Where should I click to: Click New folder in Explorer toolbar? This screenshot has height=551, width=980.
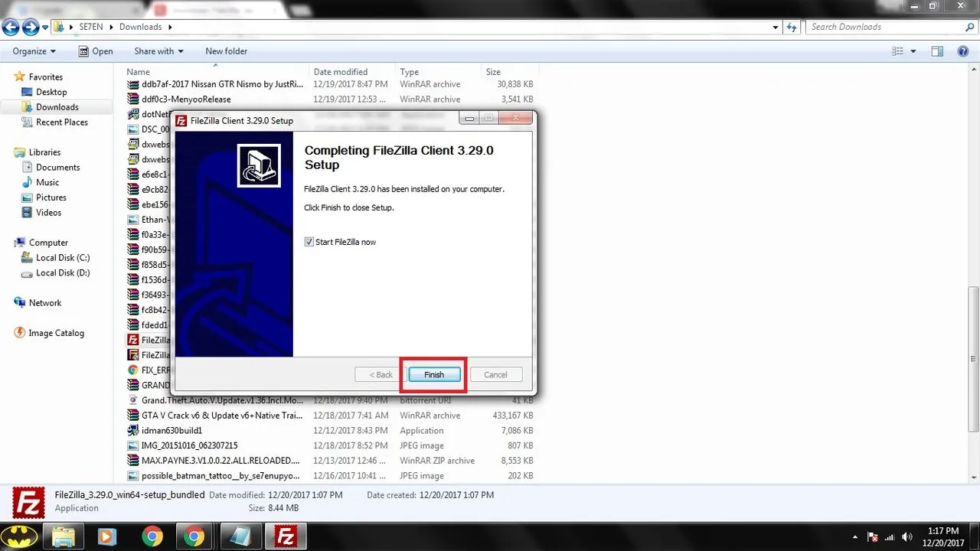coord(226,51)
